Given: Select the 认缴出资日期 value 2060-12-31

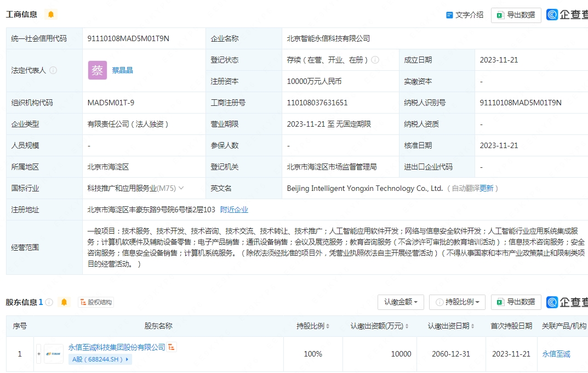Looking at the screenshot, I should coord(451,353).
